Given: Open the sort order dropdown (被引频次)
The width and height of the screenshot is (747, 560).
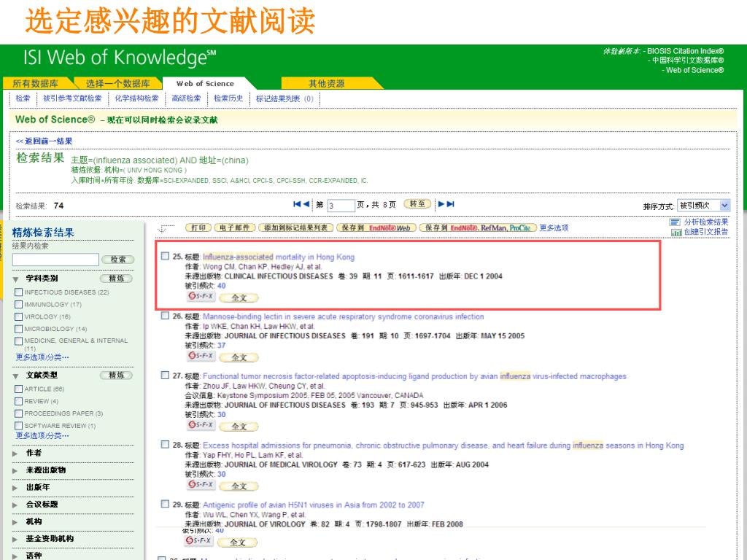Looking at the screenshot, I should 704,205.
